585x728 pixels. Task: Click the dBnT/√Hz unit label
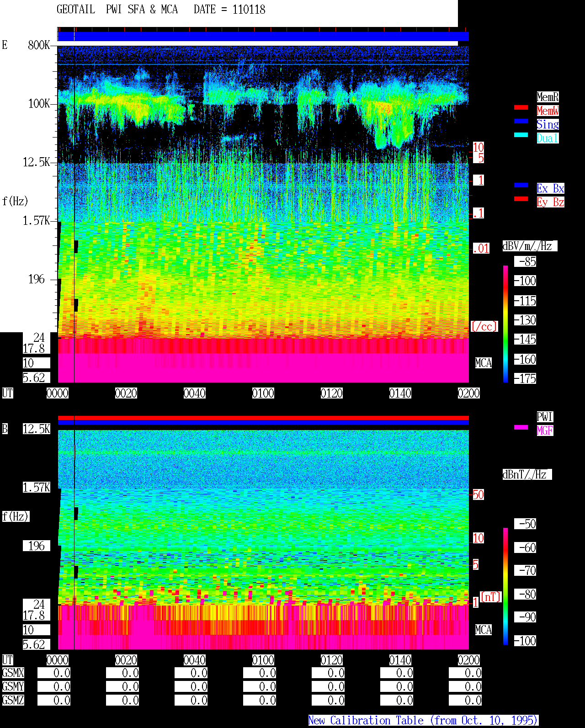point(527,474)
